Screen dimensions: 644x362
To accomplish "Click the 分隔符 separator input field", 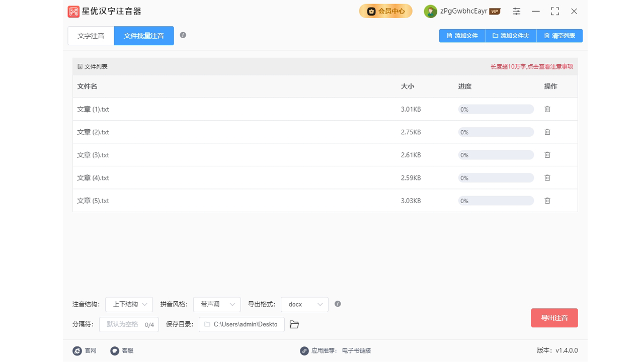I will click(129, 324).
